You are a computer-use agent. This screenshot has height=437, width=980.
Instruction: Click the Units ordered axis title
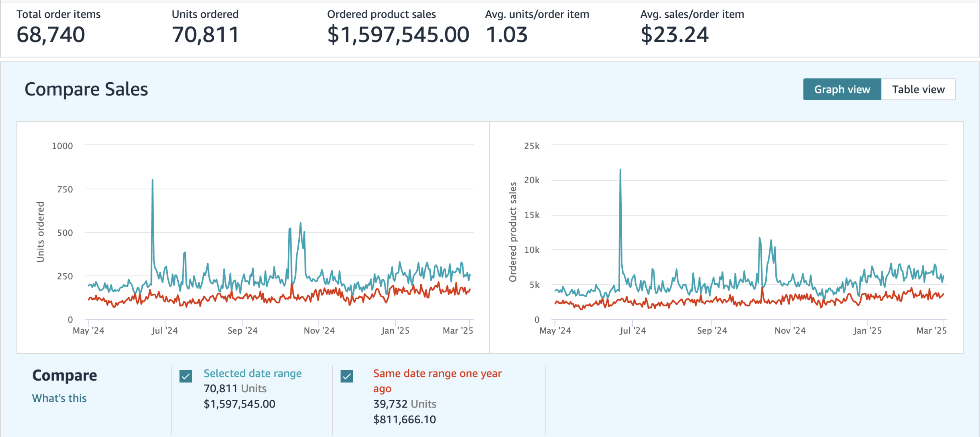pyautogui.click(x=40, y=231)
